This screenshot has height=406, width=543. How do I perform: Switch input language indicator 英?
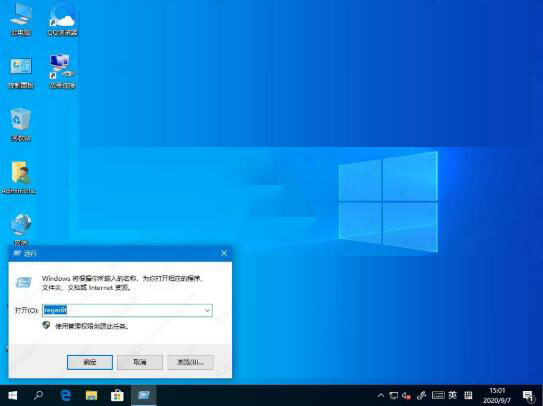point(452,395)
